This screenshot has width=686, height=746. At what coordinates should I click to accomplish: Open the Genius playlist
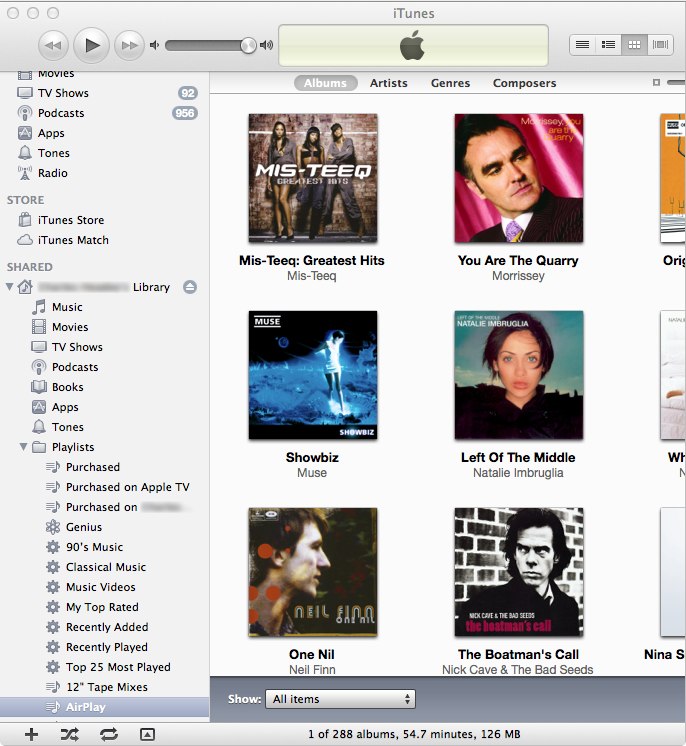click(84, 527)
